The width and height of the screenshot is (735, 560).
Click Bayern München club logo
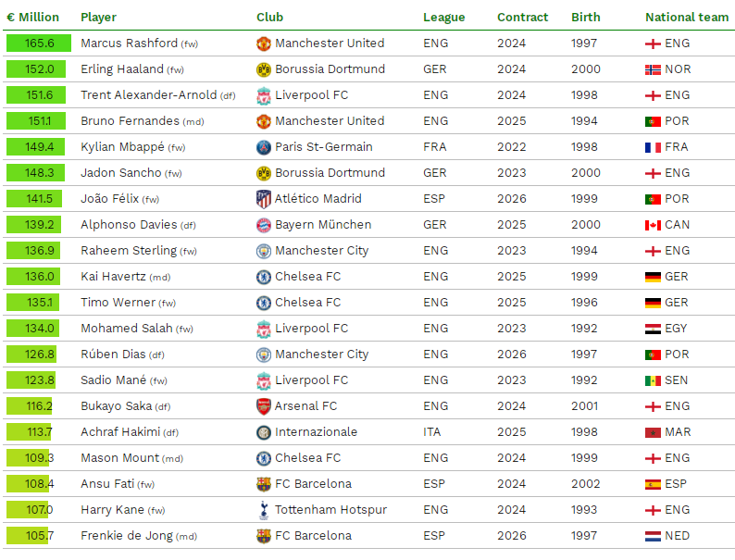coord(264,225)
